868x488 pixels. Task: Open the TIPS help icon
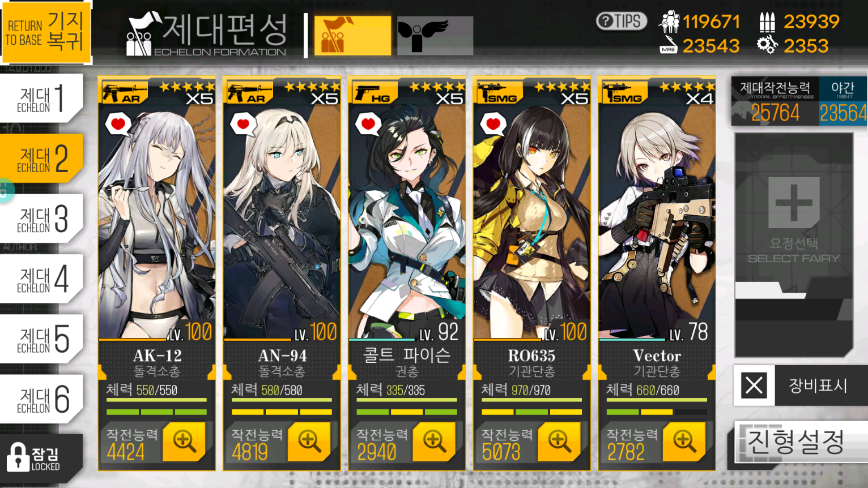coord(621,22)
